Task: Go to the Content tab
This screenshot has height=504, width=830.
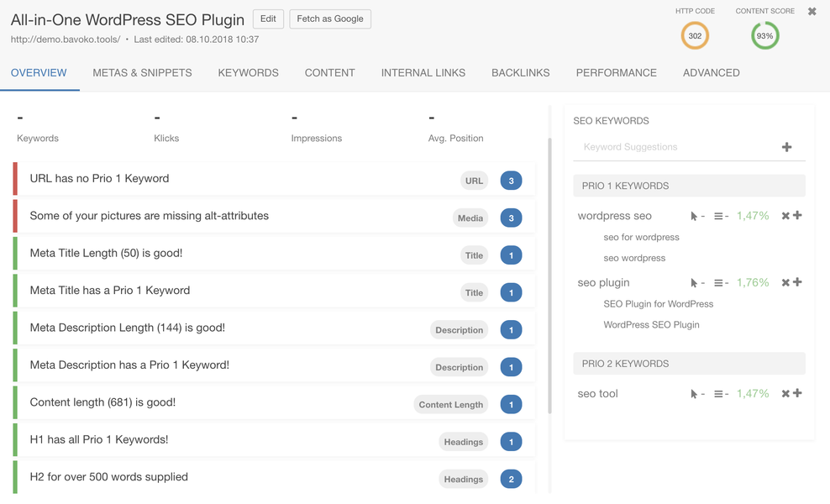Action: [330, 73]
